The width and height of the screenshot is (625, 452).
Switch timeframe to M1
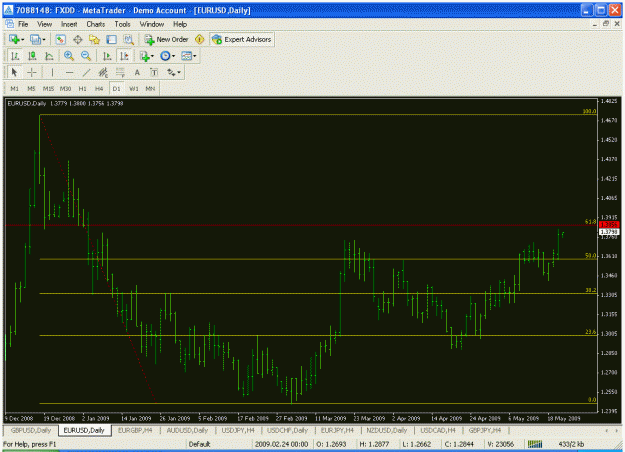pos(14,88)
